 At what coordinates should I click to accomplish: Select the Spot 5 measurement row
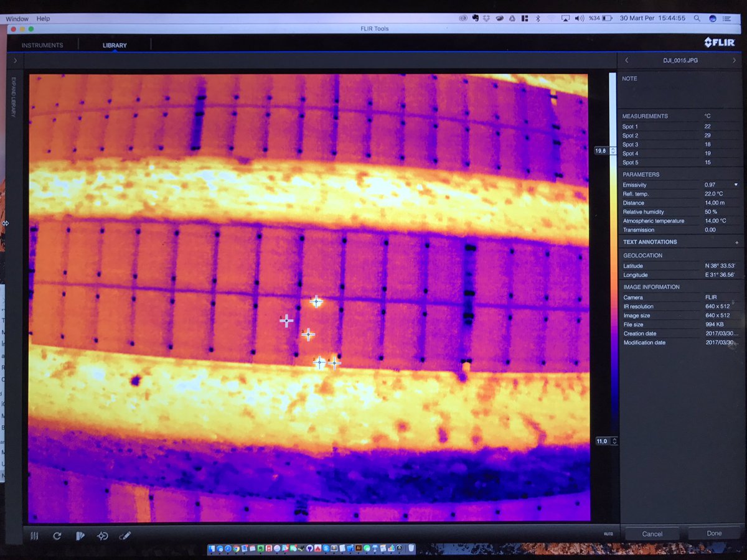click(x=680, y=162)
